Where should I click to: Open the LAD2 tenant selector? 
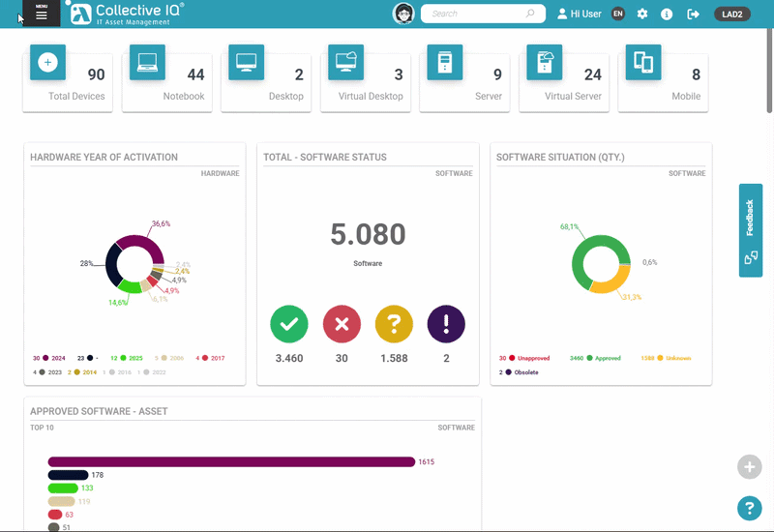click(x=731, y=15)
